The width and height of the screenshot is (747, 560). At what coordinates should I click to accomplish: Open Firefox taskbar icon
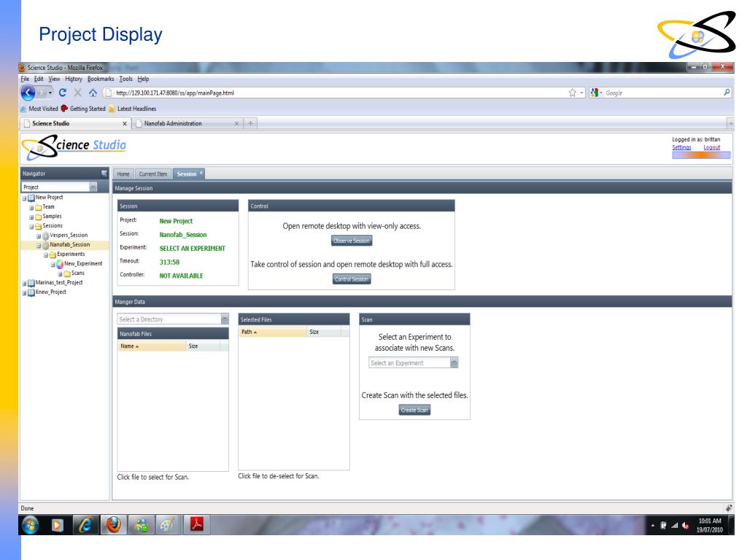(113, 525)
